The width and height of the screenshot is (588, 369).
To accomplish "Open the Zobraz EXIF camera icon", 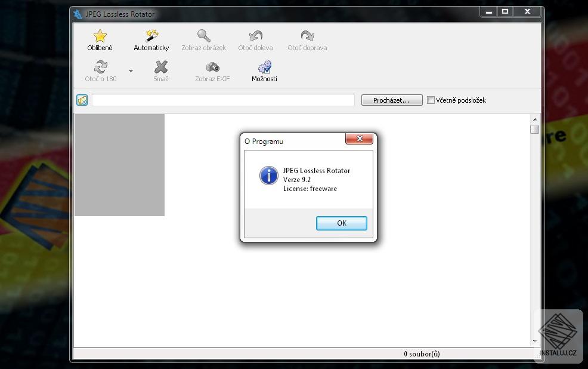I will pyautogui.click(x=212, y=66).
